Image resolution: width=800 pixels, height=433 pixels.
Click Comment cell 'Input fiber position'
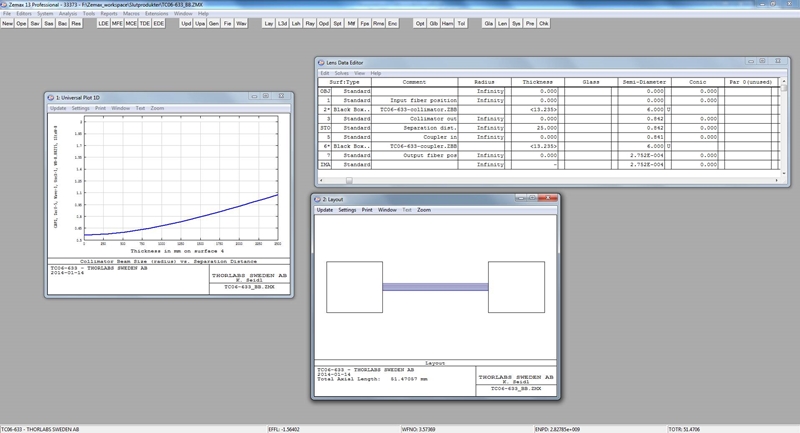(x=423, y=101)
